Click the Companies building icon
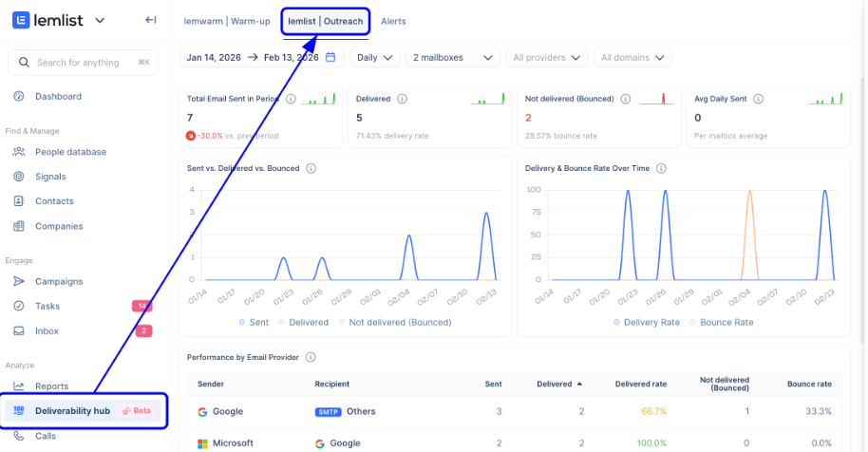Image resolution: width=868 pixels, height=452 pixels. [19, 226]
